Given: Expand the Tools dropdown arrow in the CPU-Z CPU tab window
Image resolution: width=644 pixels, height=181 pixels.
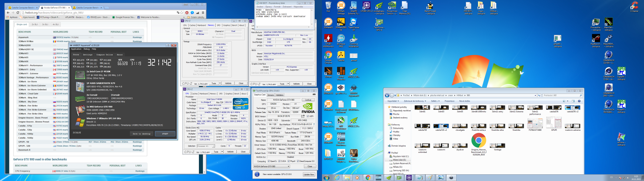Looking at the screenshot, I should [222, 152].
